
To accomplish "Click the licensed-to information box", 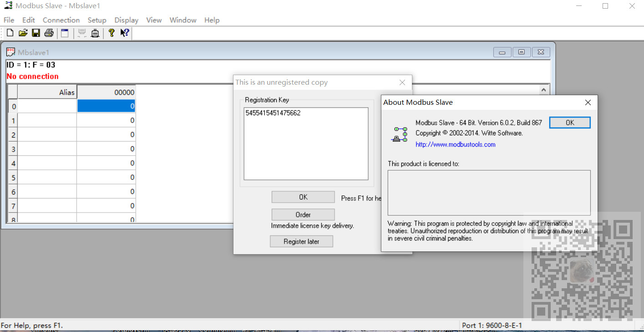I will click(489, 193).
